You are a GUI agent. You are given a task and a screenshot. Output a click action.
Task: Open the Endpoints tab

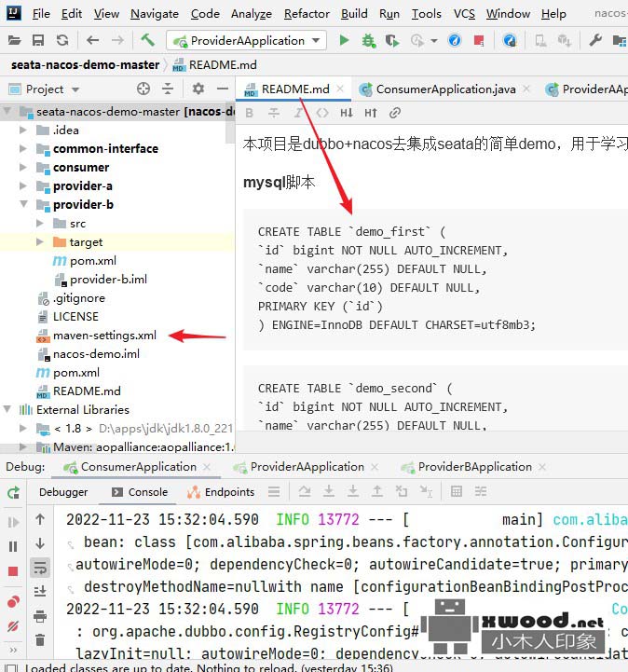[x=221, y=492]
